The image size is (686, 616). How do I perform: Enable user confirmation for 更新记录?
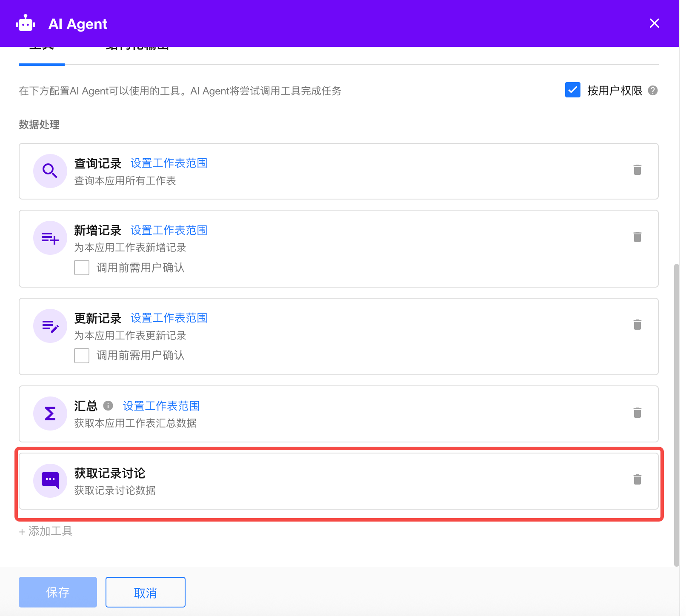pos(82,356)
